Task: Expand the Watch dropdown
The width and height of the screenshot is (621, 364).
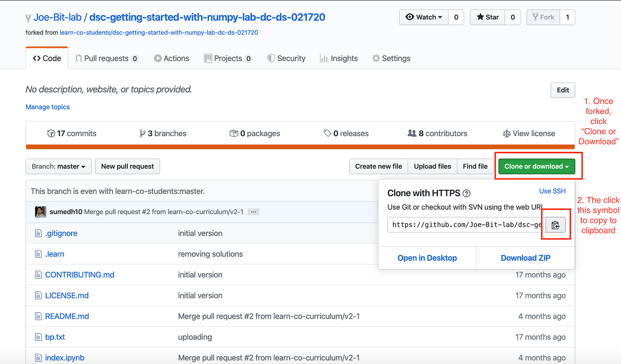Action: click(424, 17)
